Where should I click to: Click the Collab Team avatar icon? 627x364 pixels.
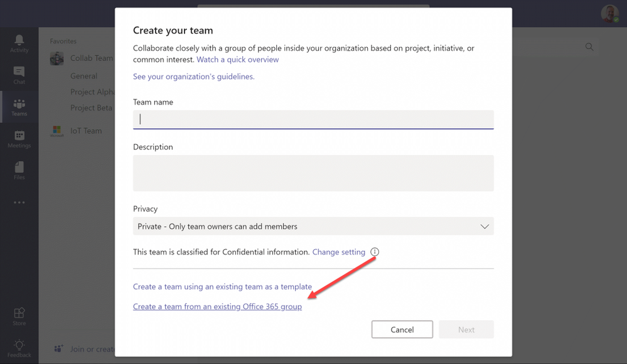56,58
